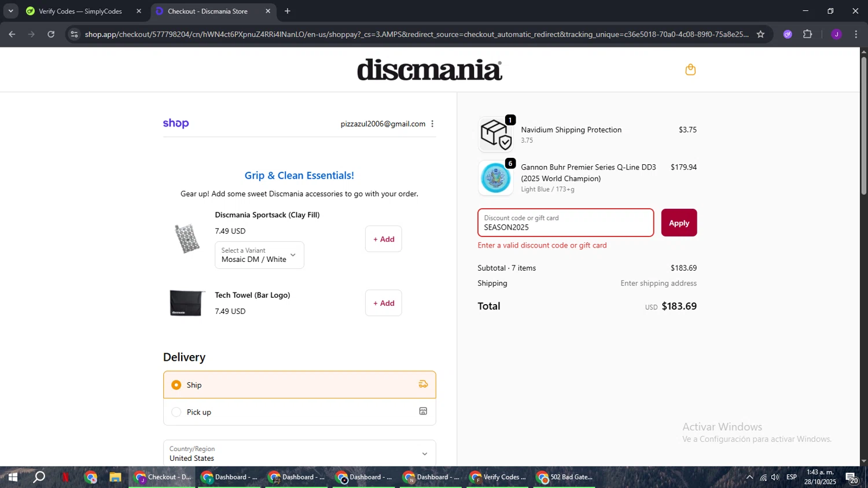Select the Ship delivery option
This screenshot has width=868, height=488.
[x=299, y=385]
